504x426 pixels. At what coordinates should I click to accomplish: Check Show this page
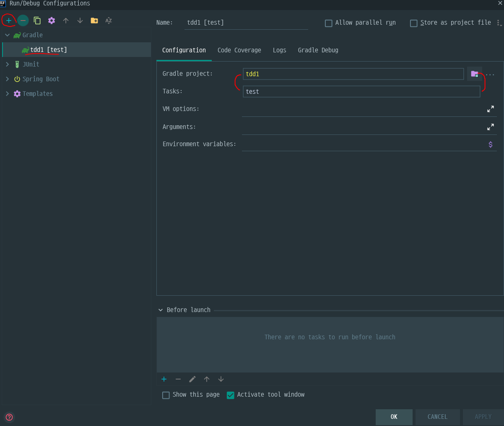click(166, 395)
